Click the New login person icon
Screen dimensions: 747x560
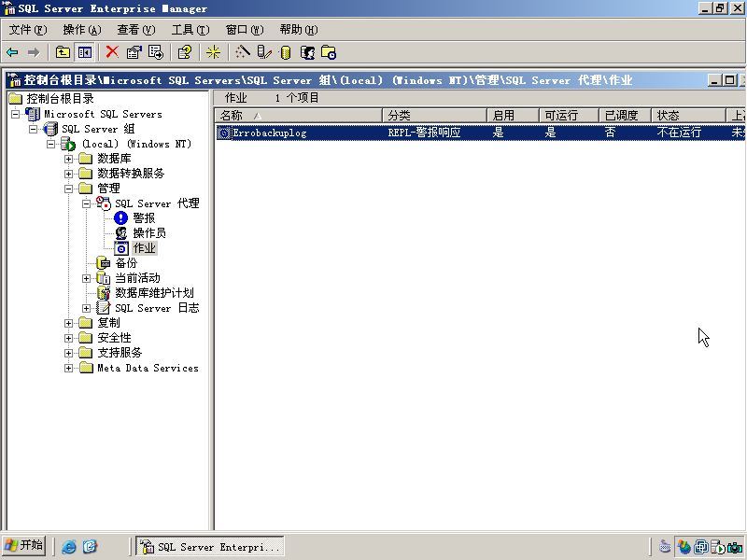pyautogui.click(x=308, y=52)
